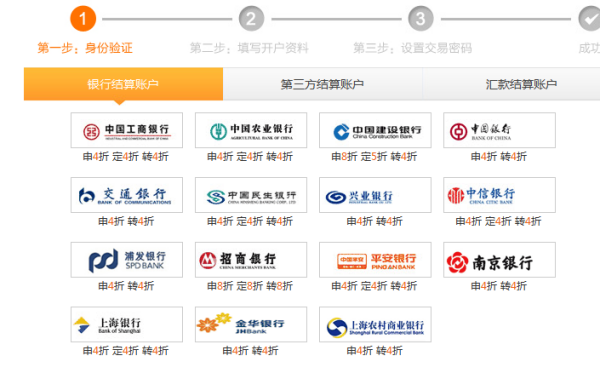Click 申8折 定5折 转4折 under 建设银行
Image resolution: width=600 pixels, height=373 pixels.
click(374, 156)
